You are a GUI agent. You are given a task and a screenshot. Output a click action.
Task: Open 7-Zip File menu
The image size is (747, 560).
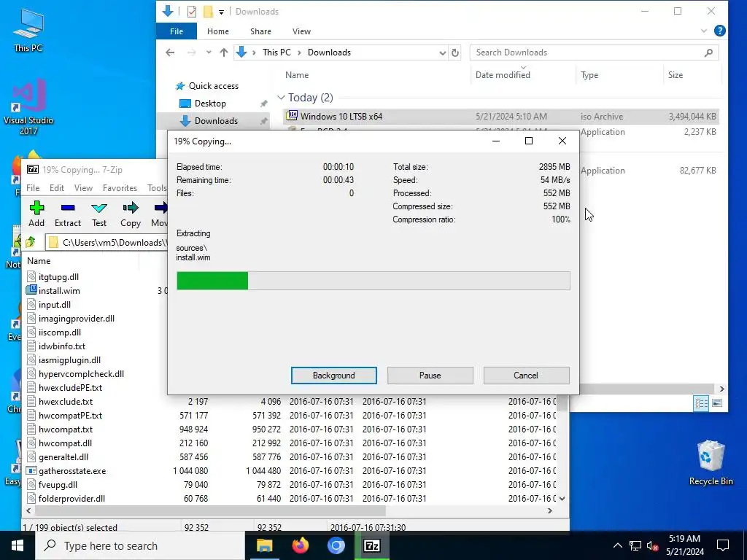coord(33,187)
